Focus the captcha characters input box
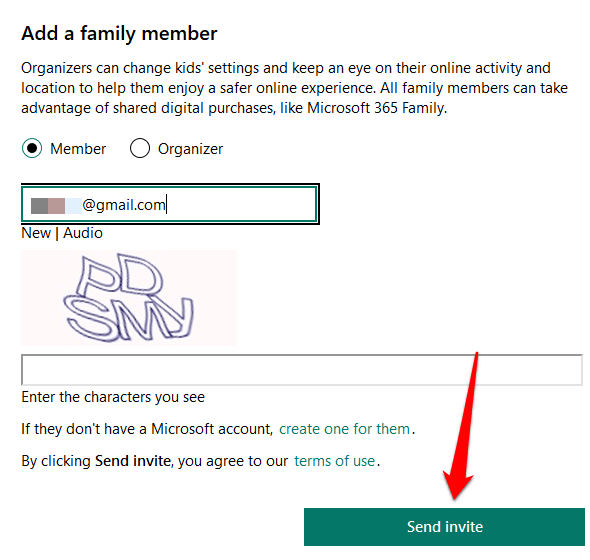The width and height of the screenshot is (590, 560). click(302, 370)
